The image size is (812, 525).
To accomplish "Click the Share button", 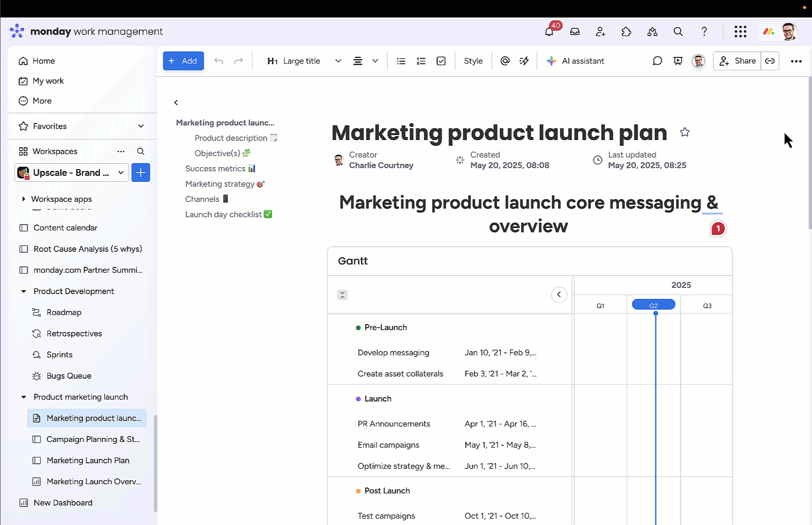I will click(x=737, y=61).
